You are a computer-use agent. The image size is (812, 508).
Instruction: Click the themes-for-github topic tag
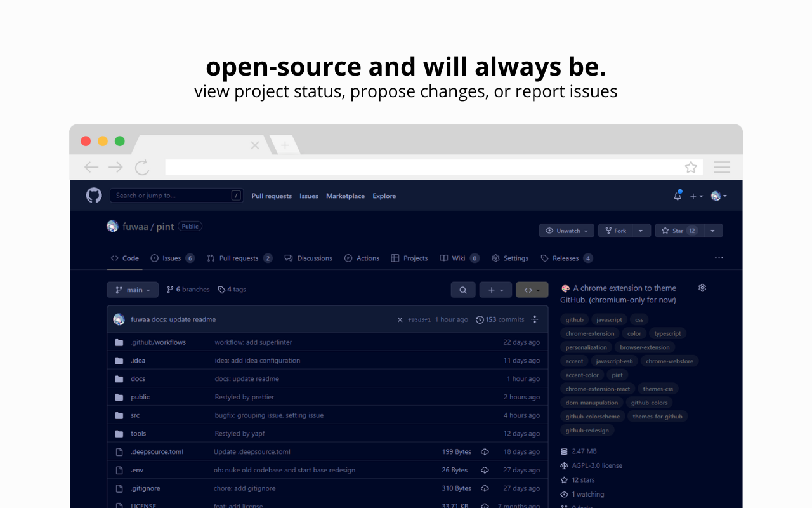(x=658, y=417)
